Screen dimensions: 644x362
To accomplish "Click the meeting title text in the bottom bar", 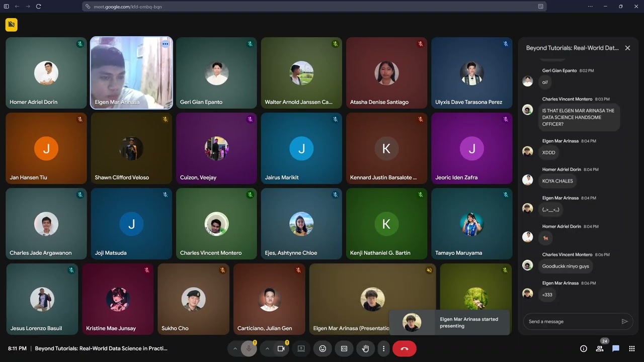I will (x=101, y=348).
